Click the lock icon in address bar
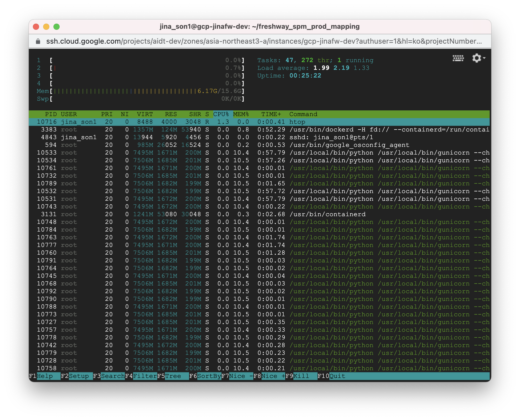520x420 pixels. 38,41
